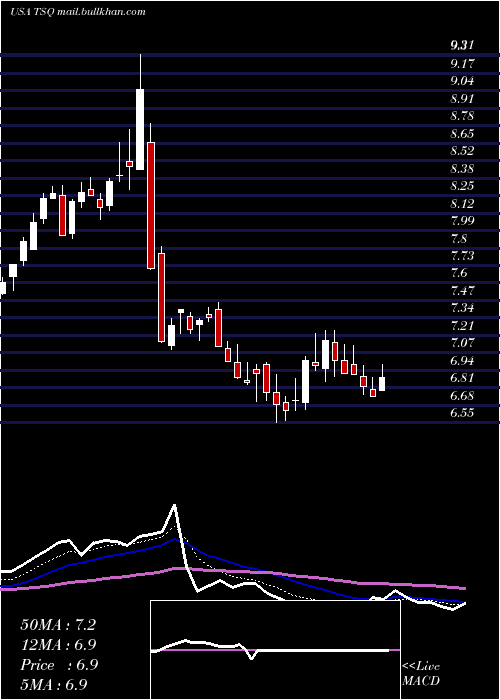Click the 6.94 price axis label
Screen dimensions: 500x700
click(x=462, y=360)
